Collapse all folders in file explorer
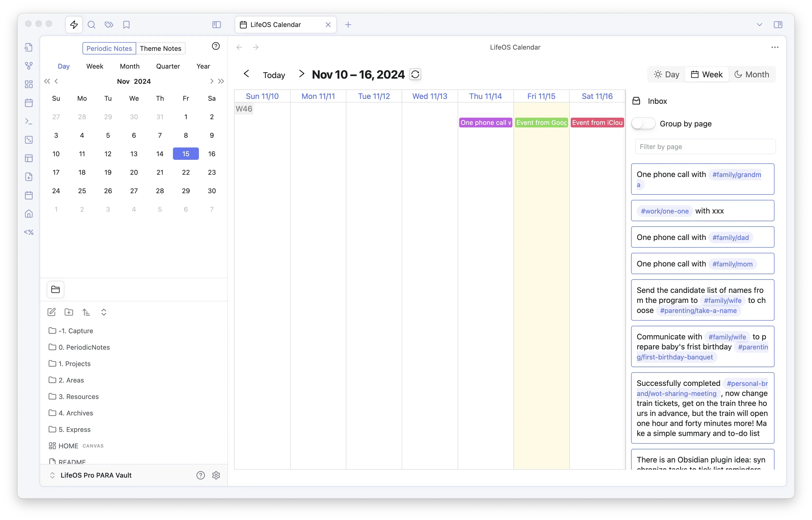 click(104, 312)
